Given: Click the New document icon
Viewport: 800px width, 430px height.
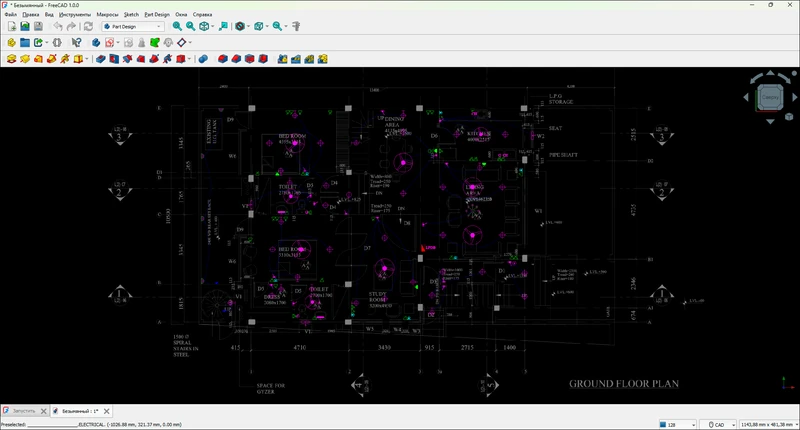Looking at the screenshot, I should pyautogui.click(x=11, y=26).
